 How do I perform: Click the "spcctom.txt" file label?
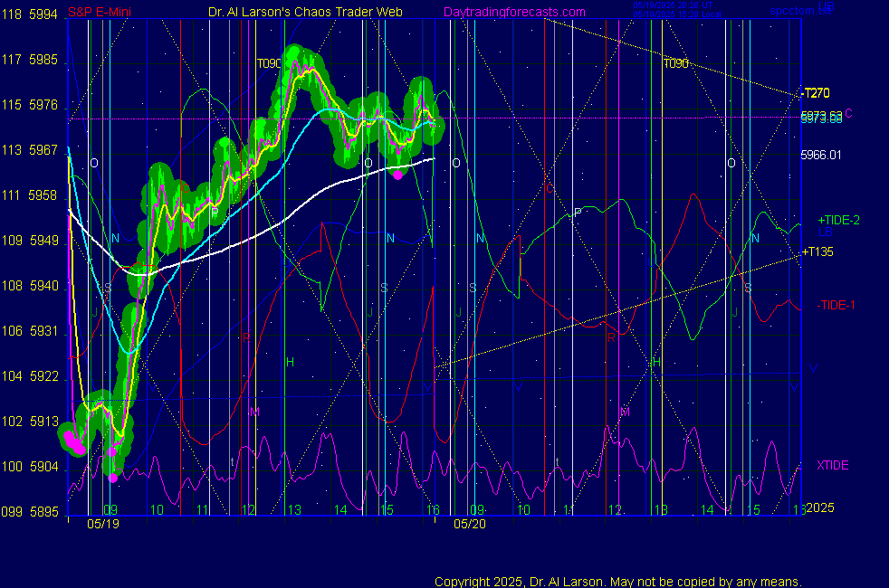[800, 11]
